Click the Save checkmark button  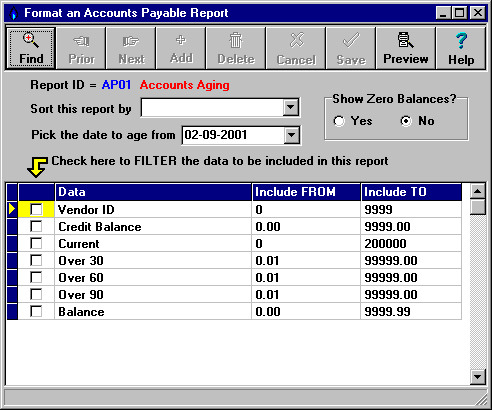pyautogui.click(x=351, y=48)
